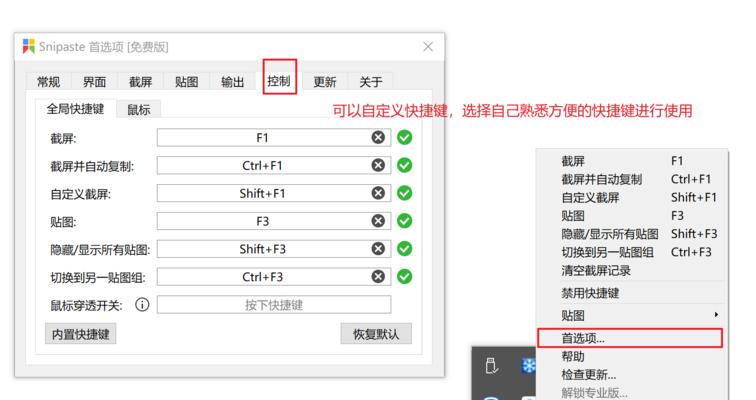756x400 pixels.
Task: Choose 帮助 in the tray menu
Action: tap(632, 357)
